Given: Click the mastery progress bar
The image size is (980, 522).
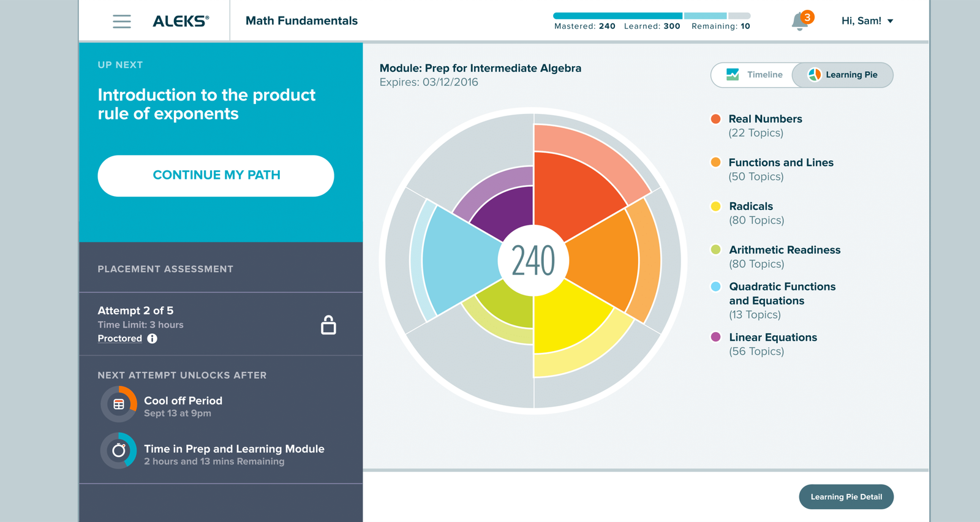Looking at the screenshot, I should (x=652, y=16).
